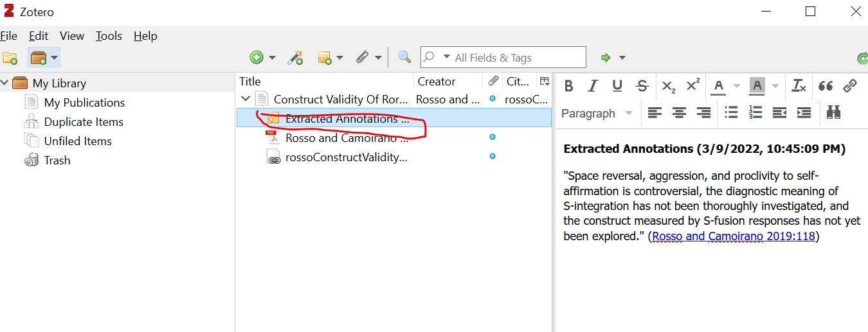This screenshot has width=868, height=332.
Task: Open the search mode dropdown arrow
Action: 446,57
